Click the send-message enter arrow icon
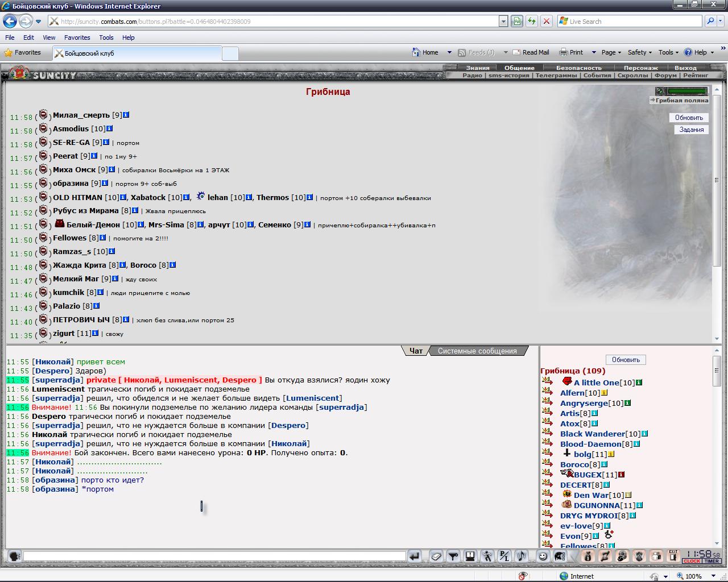 (x=415, y=556)
